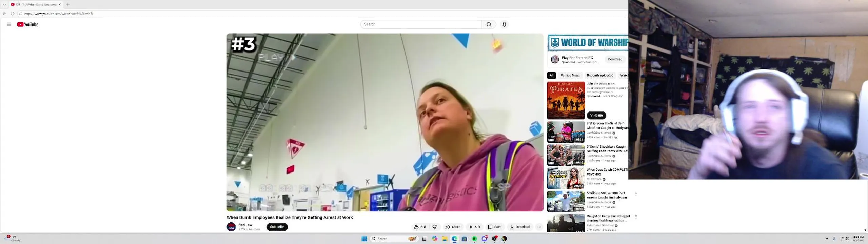Image resolution: width=868 pixels, height=244 pixels.
Task: Open more actions ellipsis under video
Action: coord(539,227)
